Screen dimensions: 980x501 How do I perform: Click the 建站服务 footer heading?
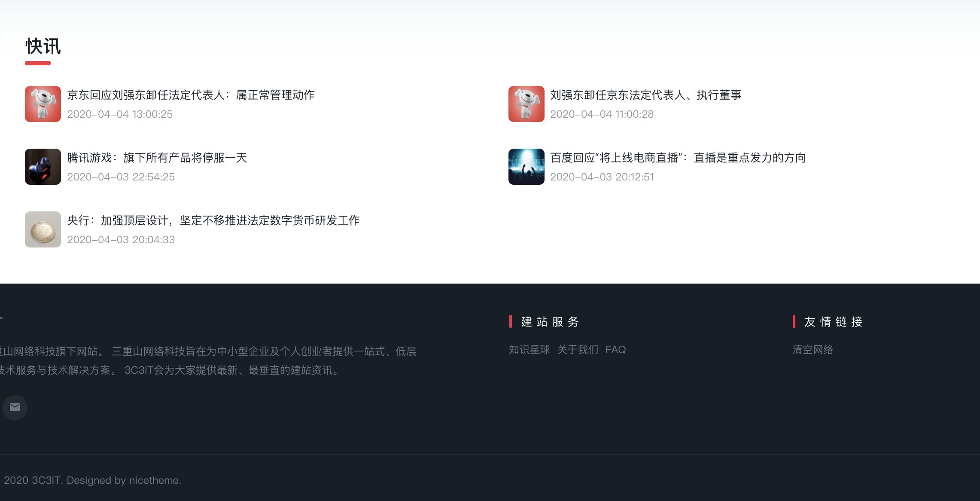[550, 322]
